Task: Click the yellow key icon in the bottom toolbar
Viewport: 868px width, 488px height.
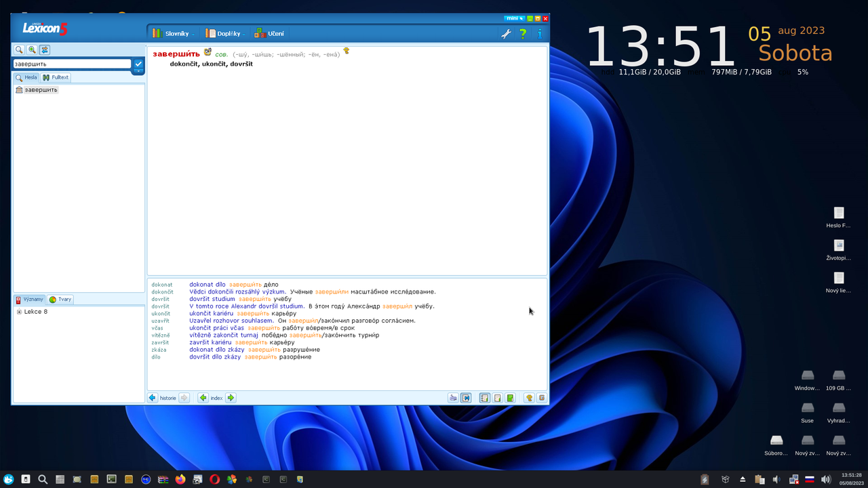Action: (529, 398)
